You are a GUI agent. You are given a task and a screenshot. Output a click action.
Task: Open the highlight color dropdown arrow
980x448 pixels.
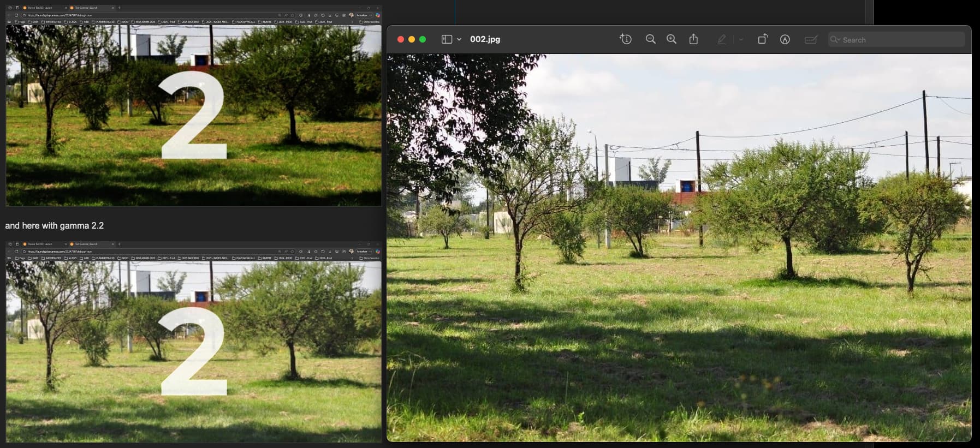click(741, 39)
